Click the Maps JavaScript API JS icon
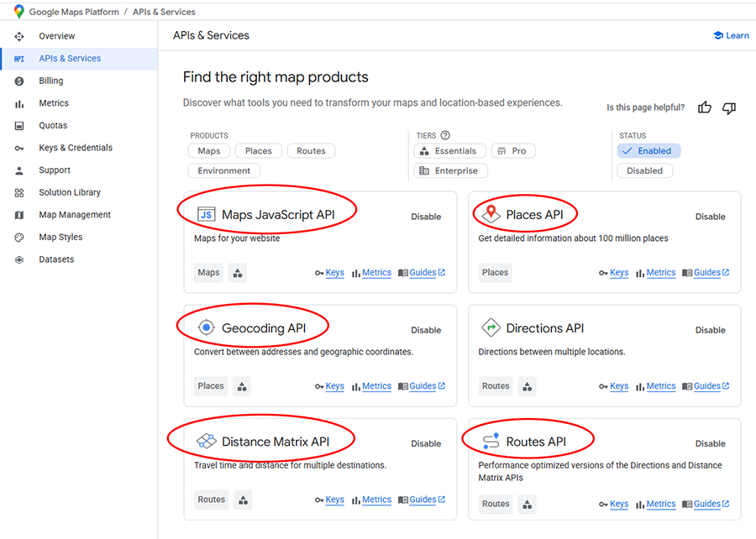This screenshot has height=539, width=756. (x=206, y=215)
